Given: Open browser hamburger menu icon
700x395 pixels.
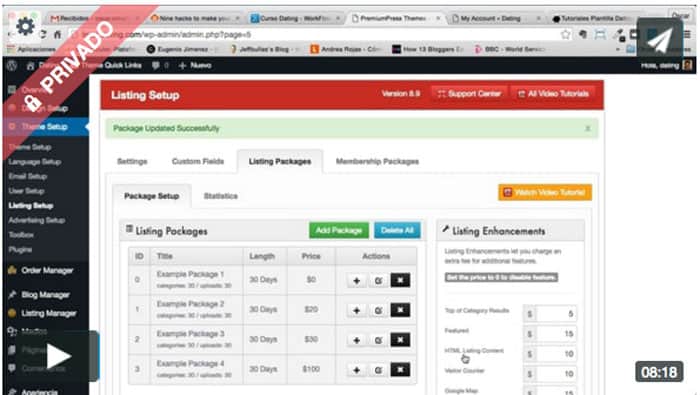Looking at the screenshot, I should point(688,34).
